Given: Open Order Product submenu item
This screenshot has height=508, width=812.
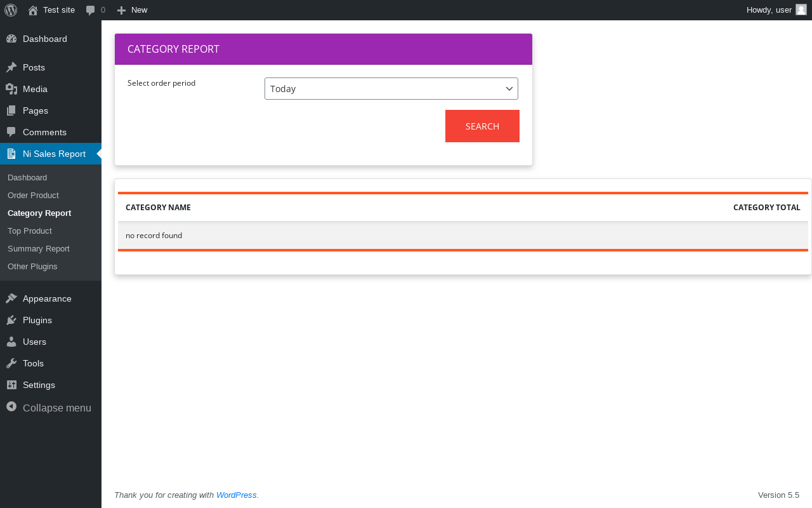Looking at the screenshot, I should (33, 195).
